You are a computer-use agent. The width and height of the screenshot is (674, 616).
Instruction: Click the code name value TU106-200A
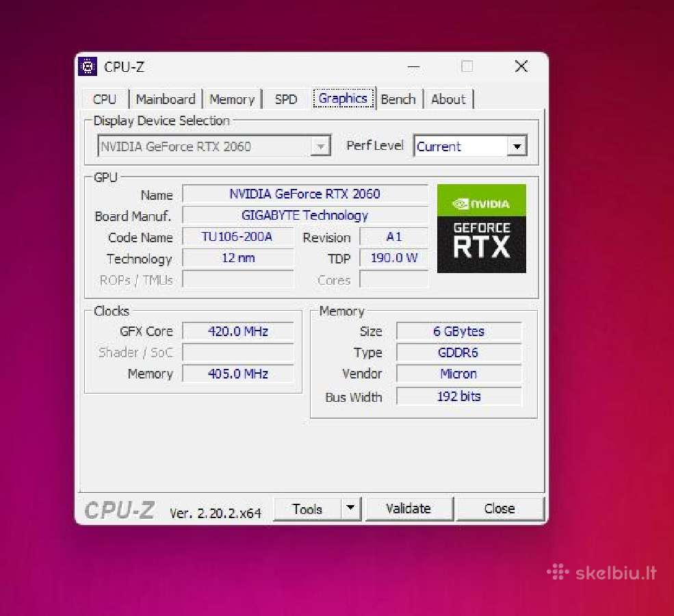point(237,237)
